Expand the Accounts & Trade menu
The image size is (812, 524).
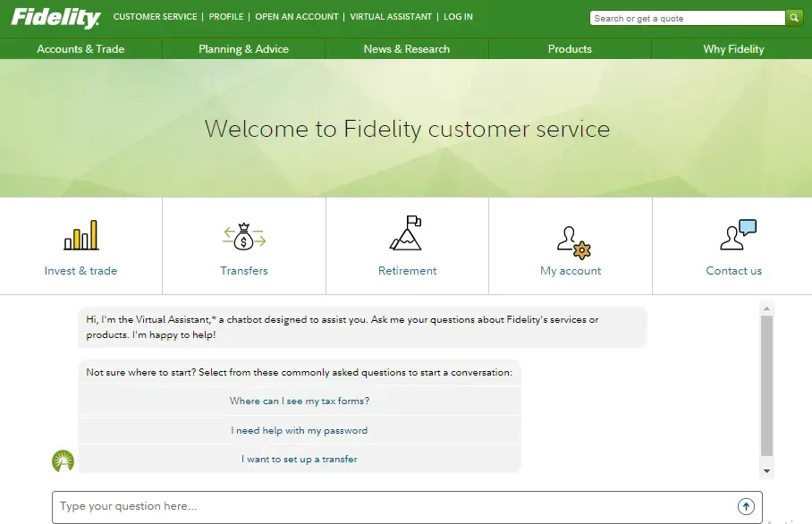pyautogui.click(x=80, y=49)
